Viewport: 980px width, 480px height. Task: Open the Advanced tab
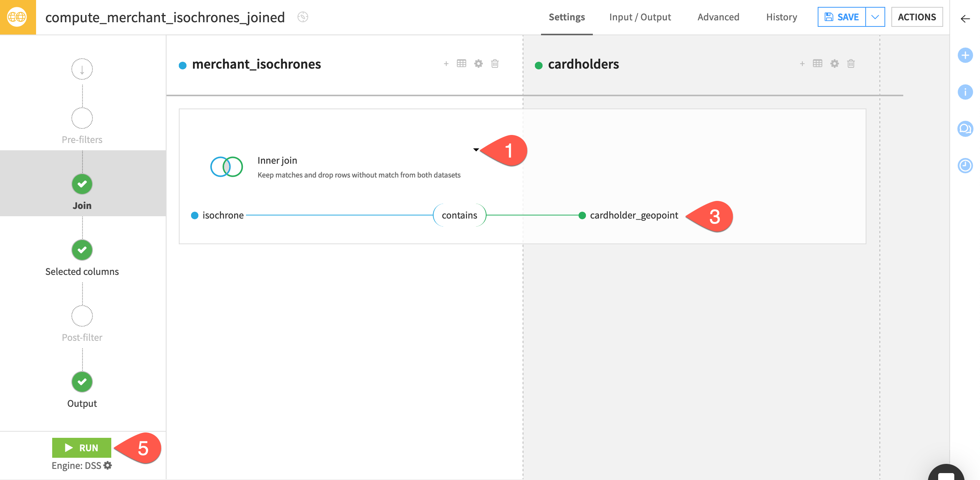point(718,17)
